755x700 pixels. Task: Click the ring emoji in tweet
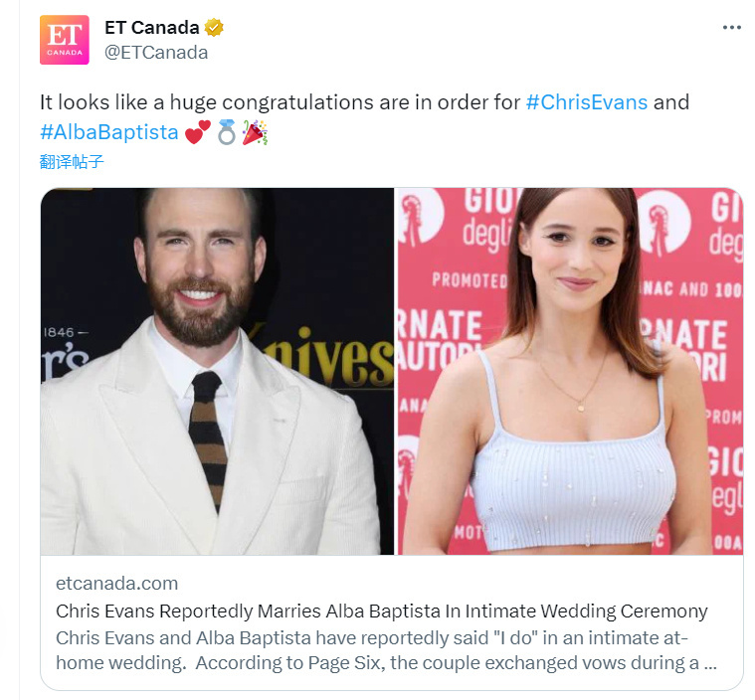(x=227, y=132)
